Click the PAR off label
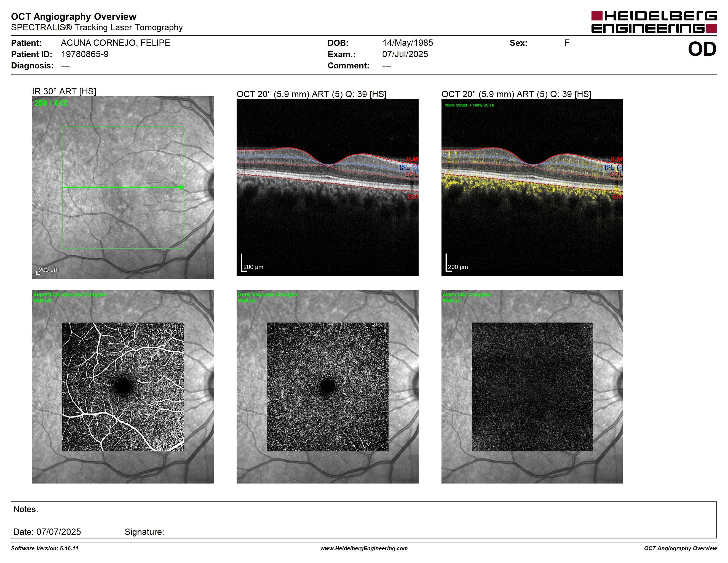This screenshot has height=563, width=728. [42, 301]
